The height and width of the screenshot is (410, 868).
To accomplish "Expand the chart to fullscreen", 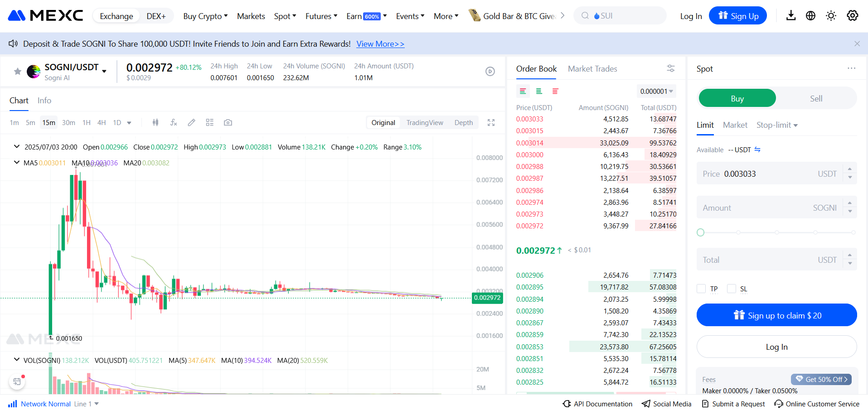I will point(491,122).
